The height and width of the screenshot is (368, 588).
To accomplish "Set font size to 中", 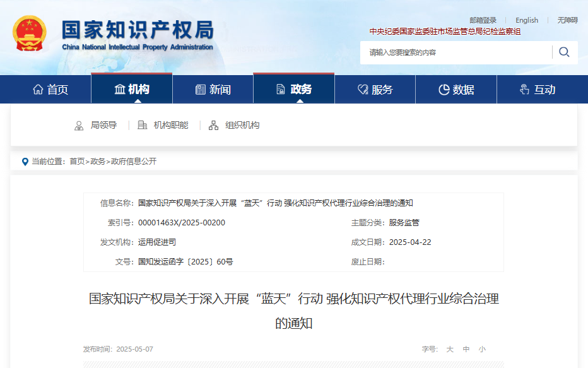I will (466, 349).
